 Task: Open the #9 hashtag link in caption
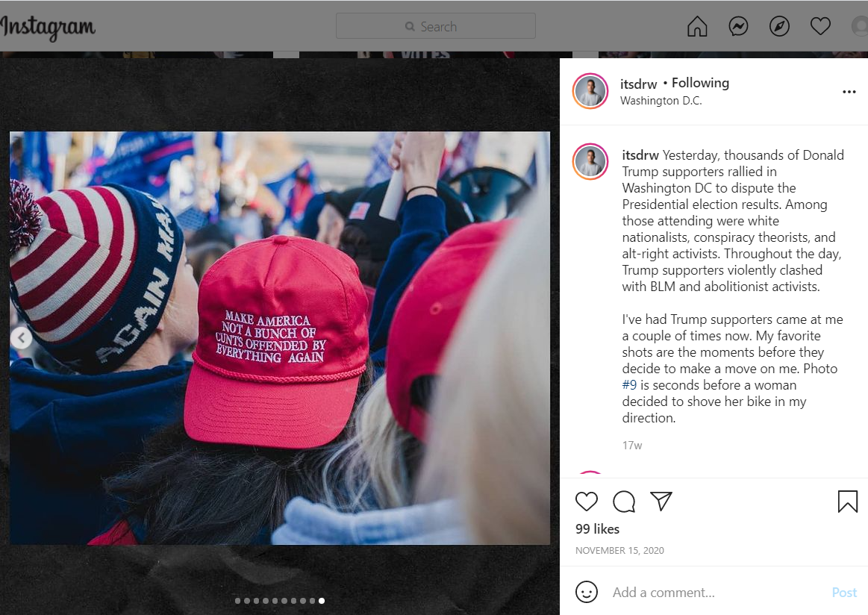click(629, 384)
